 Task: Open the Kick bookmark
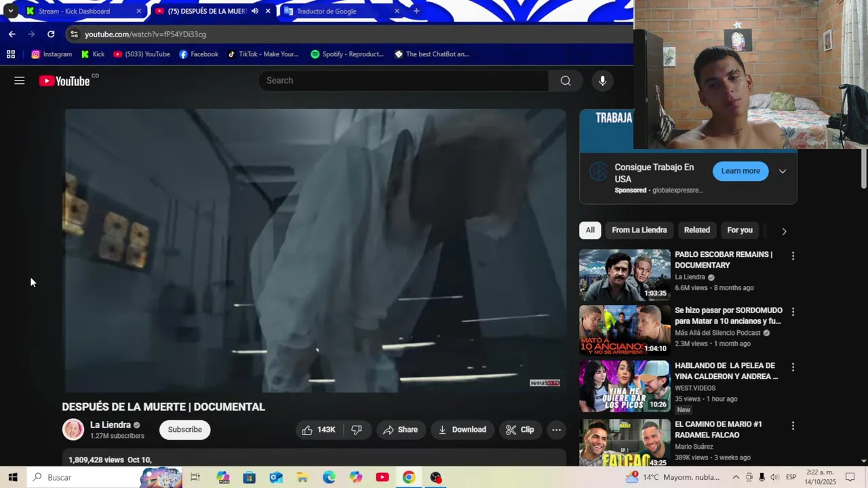93,54
